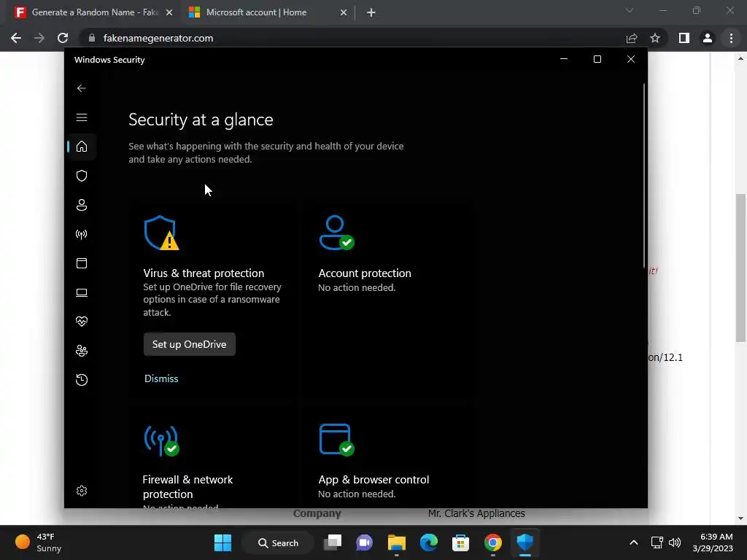Open the App & browser control heading
This screenshot has width=747, height=560.
tap(373, 480)
